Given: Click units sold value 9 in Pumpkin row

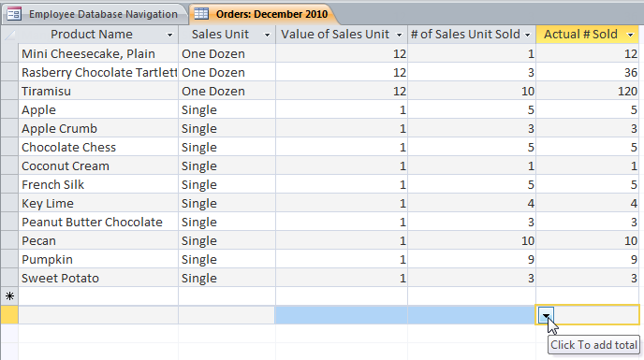Looking at the screenshot, I should [472, 259].
